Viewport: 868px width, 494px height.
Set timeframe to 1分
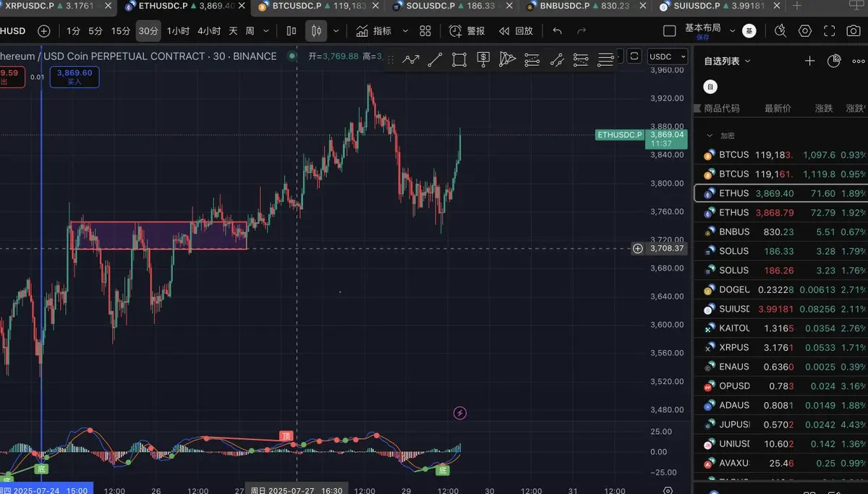coord(73,31)
